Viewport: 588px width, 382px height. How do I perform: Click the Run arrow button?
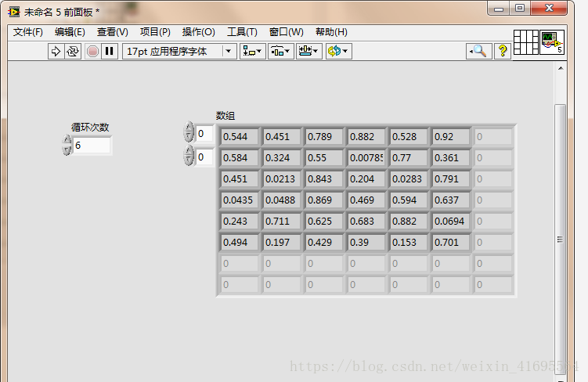click(x=56, y=51)
